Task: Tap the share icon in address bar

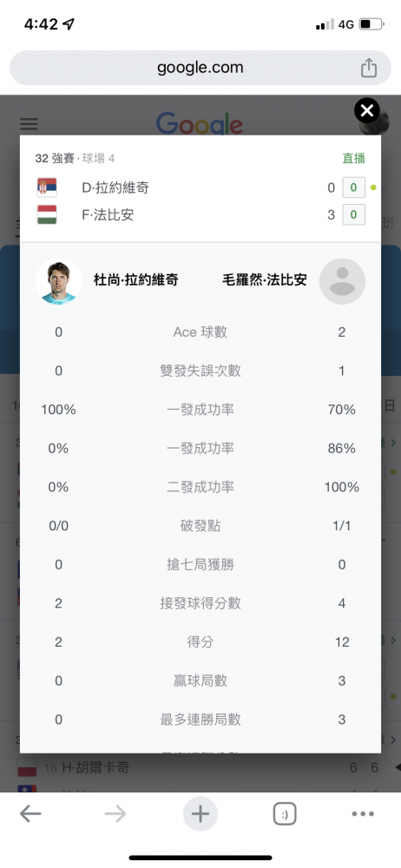Action: tap(369, 68)
